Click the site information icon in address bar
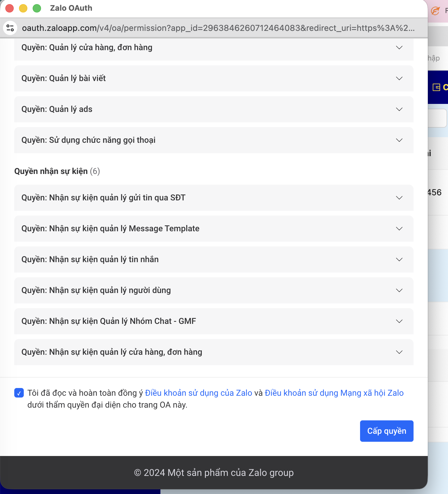The image size is (448, 494). point(10,28)
